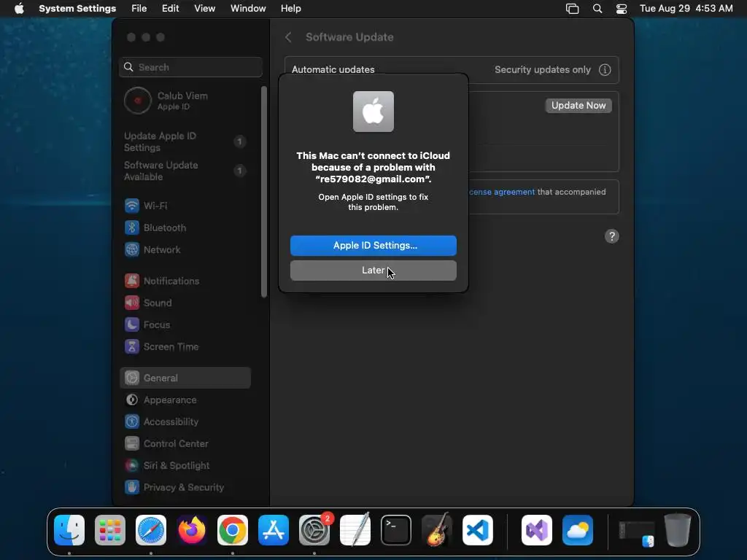Open Control Center settings in sidebar
This screenshot has height=560, width=747.
(185, 444)
